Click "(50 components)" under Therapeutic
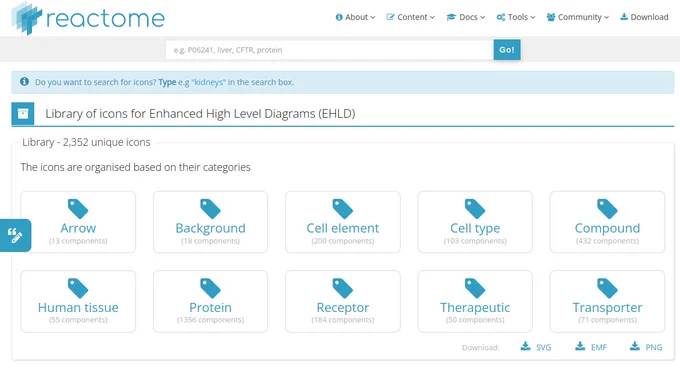This screenshot has width=680, height=368. 475,320
